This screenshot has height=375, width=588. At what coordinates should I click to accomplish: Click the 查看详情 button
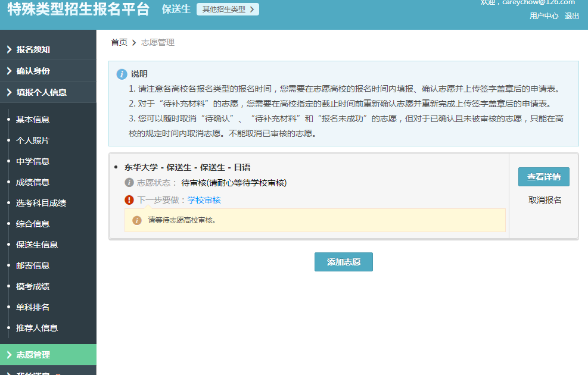click(x=543, y=177)
